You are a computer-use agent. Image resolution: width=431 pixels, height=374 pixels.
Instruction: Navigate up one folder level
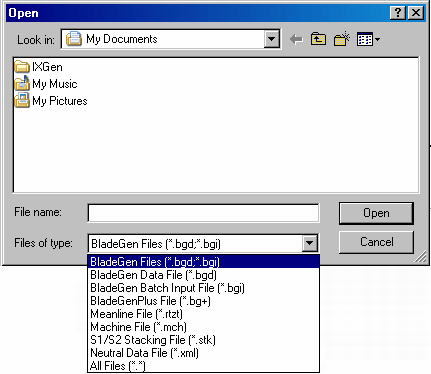point(318,39)
